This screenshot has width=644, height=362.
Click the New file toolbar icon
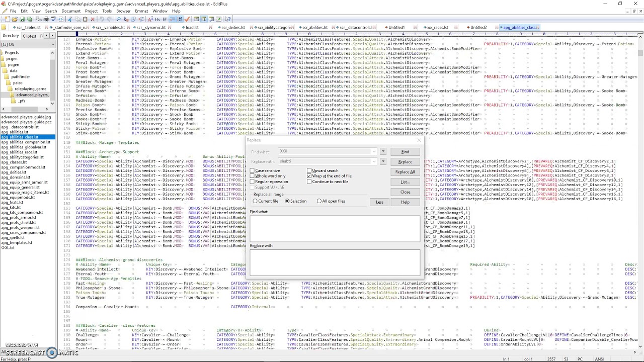tap(8, 19)
